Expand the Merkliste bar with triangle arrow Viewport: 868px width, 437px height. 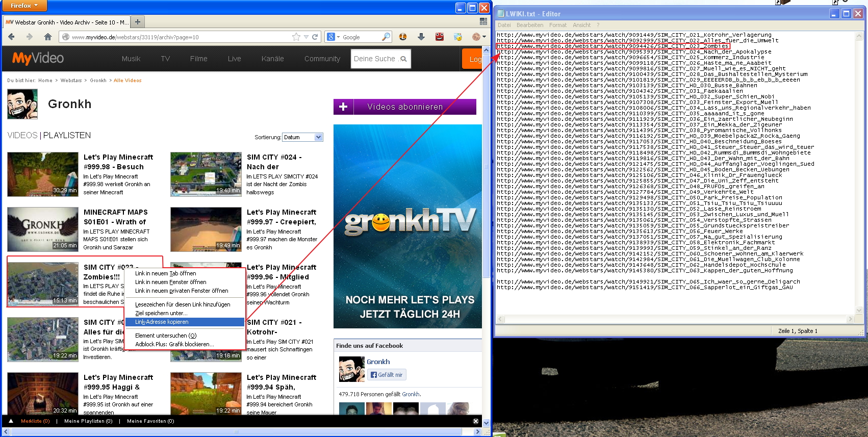11,421
